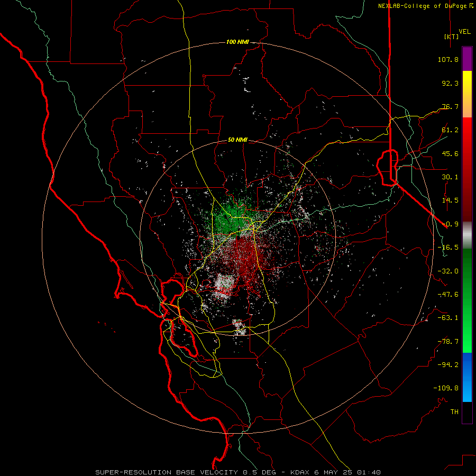Screen dimensions: 476x476
Task: Click the VEL legend heading
Action: click(464, 32)
